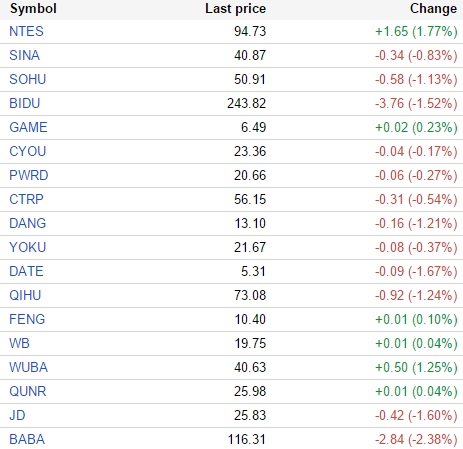Click the FENG symbol link
463x449 pixels.
27,319
